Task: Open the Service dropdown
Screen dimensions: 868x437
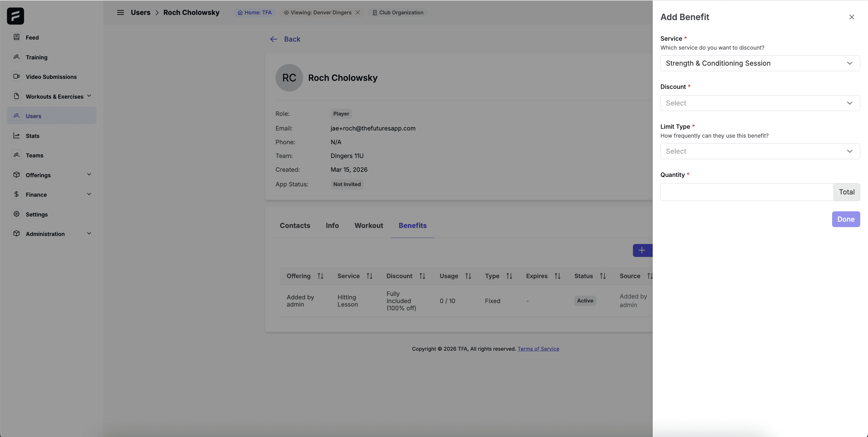Action: [759, 63]
